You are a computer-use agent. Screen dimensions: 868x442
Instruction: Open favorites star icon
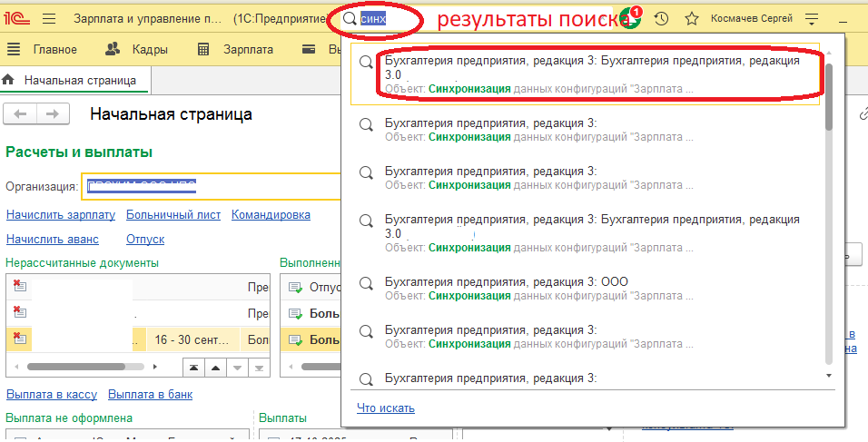click(692, 19)
